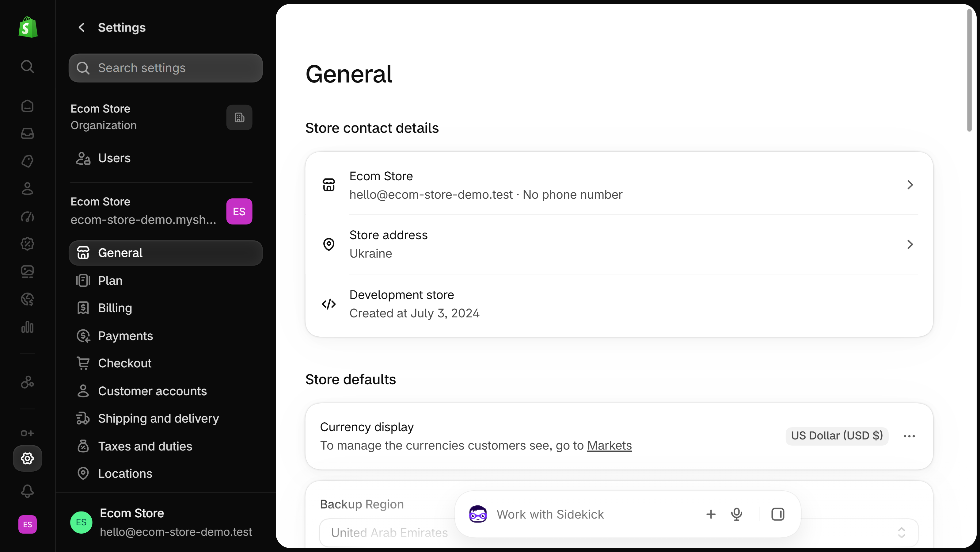
Task: Open the Users settings page
Action: coord(165,158)
